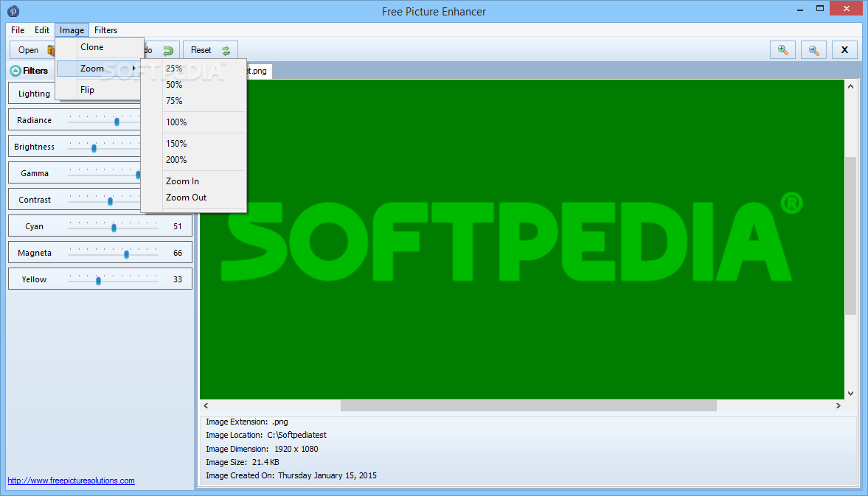Maximize the Free Picture Enhancer window

[820, 8]
